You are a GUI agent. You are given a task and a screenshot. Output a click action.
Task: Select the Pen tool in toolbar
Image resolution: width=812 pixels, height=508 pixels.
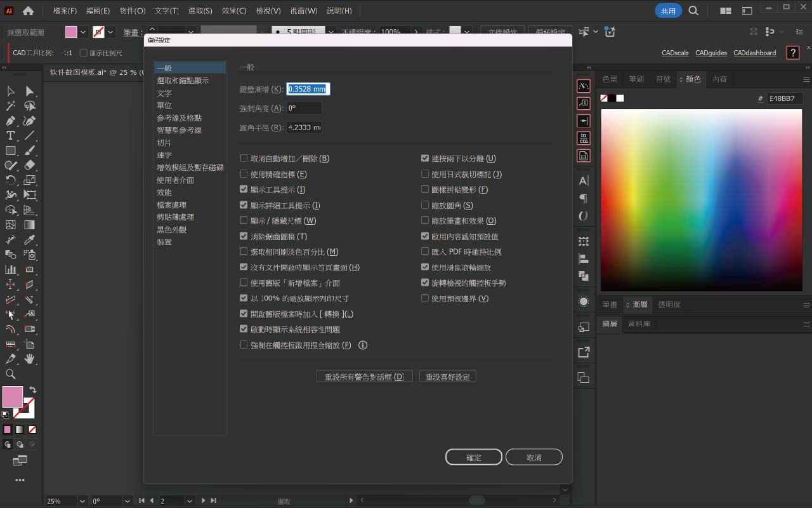point(11,121)
